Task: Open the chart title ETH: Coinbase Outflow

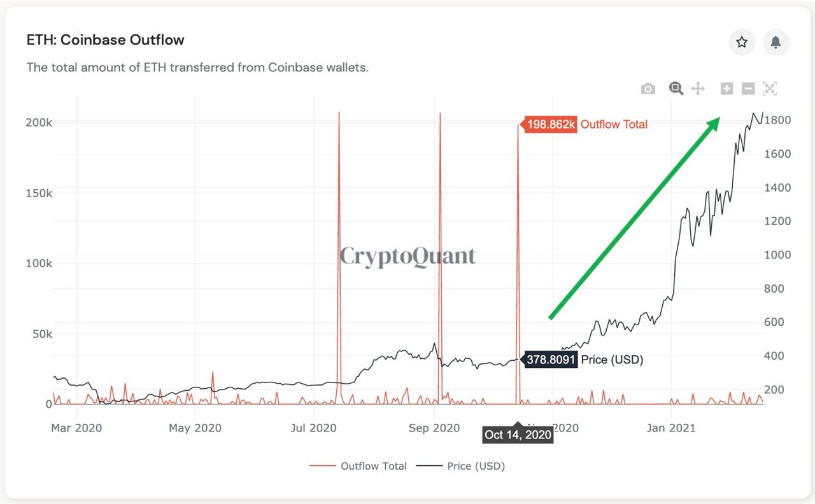Action: [x=104, y=39]
